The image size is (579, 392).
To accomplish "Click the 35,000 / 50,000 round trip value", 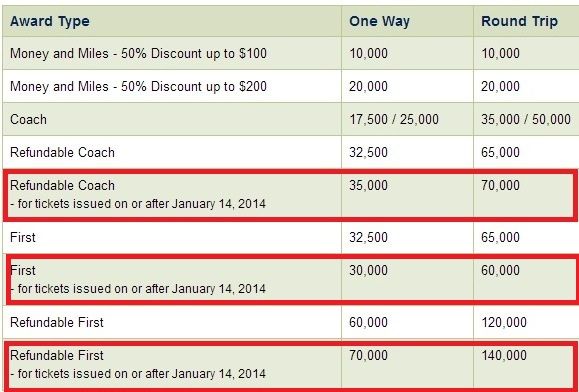I will click(526, 119).
